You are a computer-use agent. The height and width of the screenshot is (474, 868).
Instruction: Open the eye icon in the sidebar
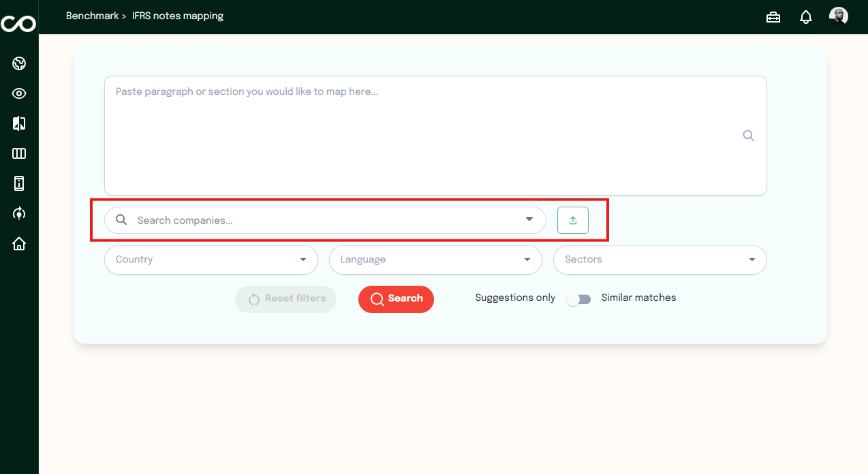click(x=19, y=93)
